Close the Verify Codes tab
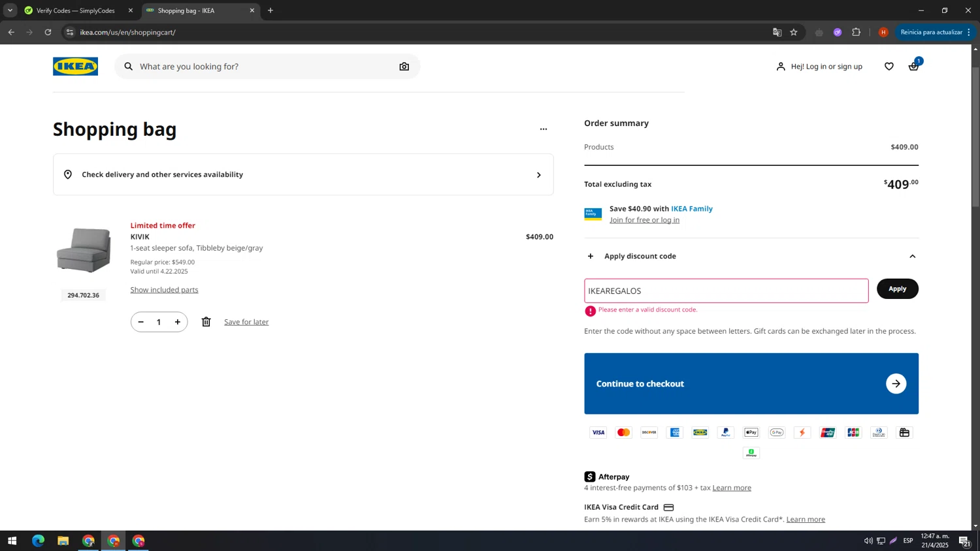 [x=130, y=10]
